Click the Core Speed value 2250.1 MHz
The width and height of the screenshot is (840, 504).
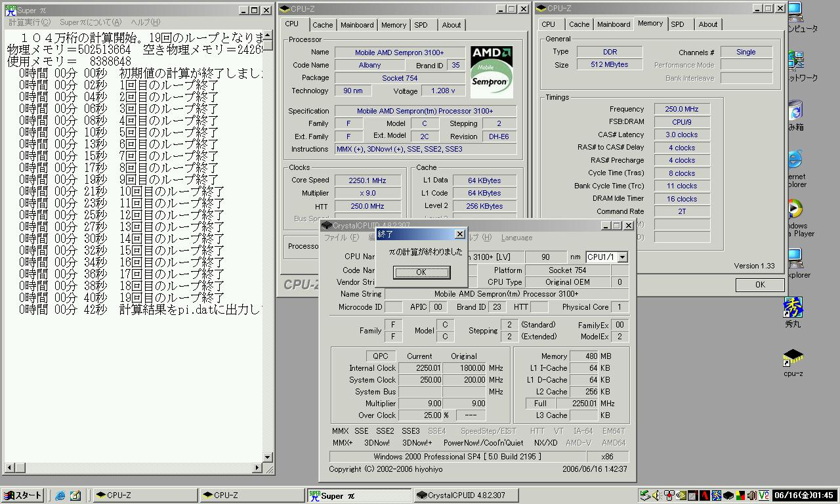[367, 180]
